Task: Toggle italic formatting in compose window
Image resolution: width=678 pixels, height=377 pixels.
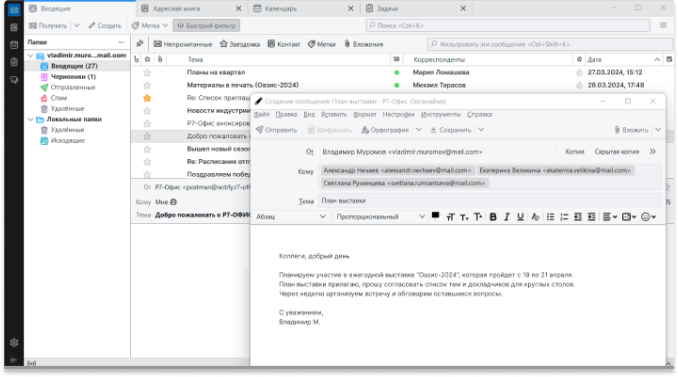Action: 507,217
